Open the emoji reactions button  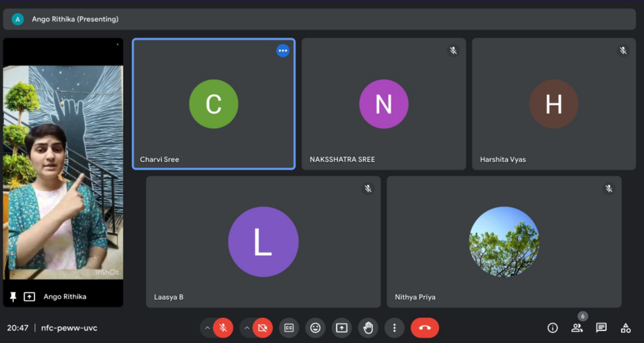pos(315,327)
